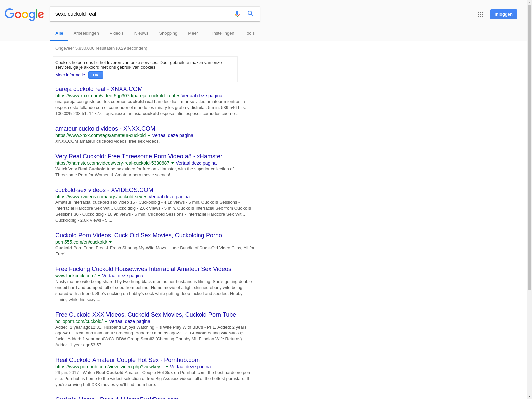Open the Nieuws tab
Screen dimensions: 532x399
(x=141, y=33)
